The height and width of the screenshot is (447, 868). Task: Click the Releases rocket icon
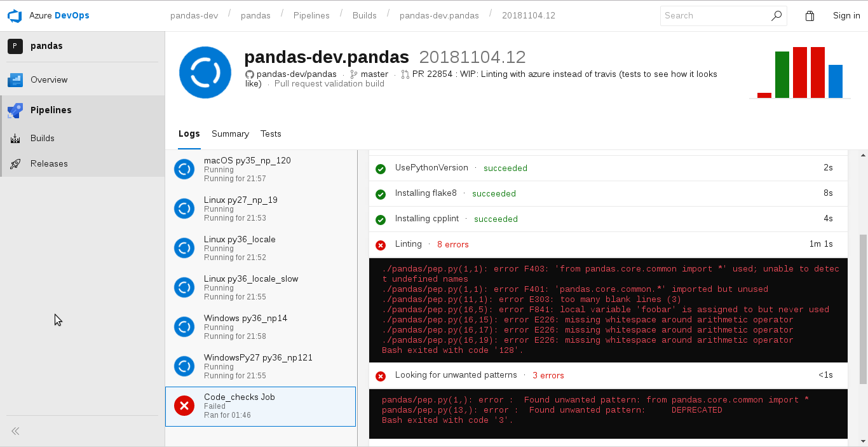pyautogui.click(x=15, y=164)
